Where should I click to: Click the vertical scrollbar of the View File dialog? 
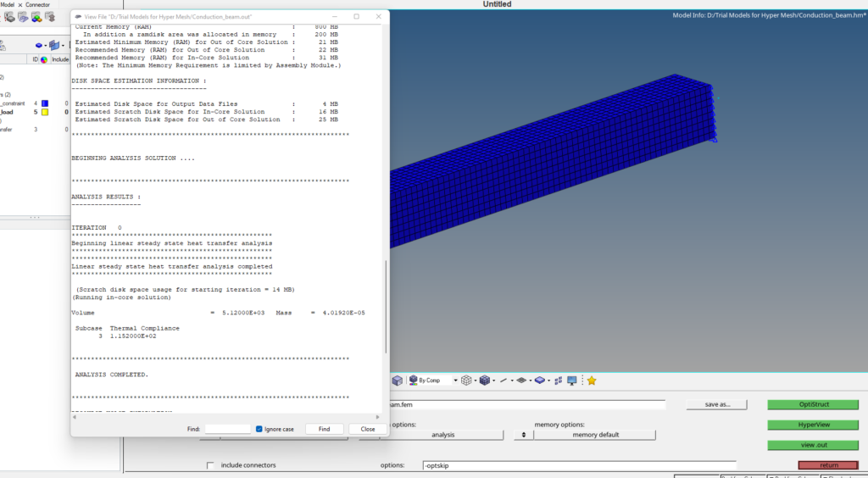(386, 307)
